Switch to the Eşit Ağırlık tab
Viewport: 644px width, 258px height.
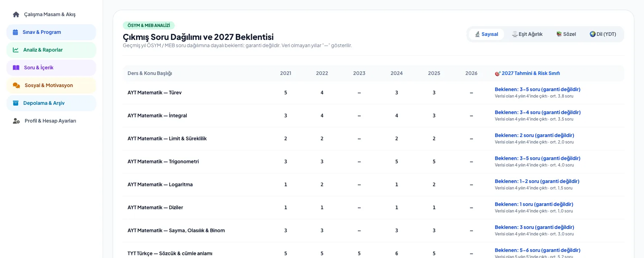coord(527,34)
